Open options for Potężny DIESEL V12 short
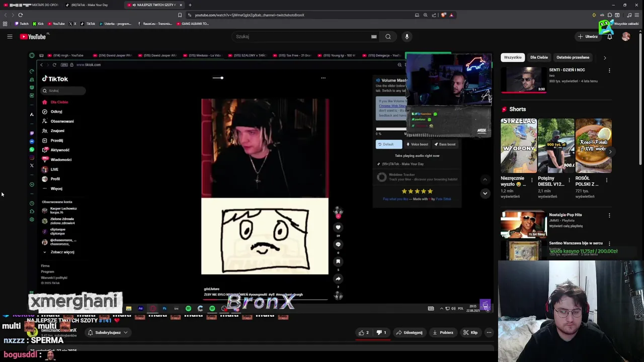This screenshot has width=644, height=362. [569, 179]
